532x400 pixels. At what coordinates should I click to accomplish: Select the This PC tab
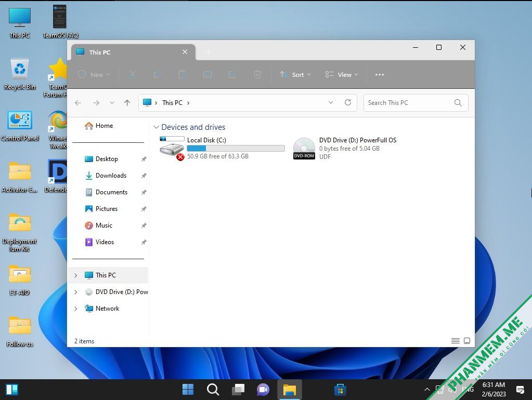[x=133, y=52]
